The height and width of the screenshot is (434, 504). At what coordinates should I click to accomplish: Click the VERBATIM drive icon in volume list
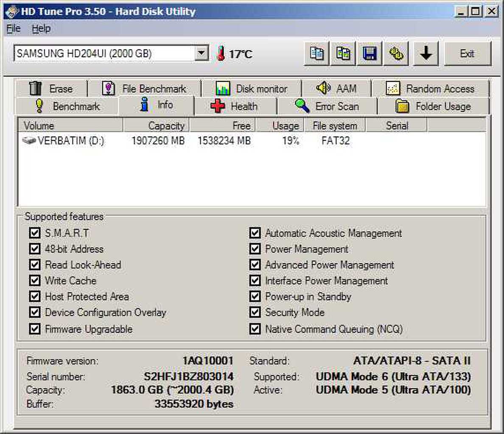(28, 140)
